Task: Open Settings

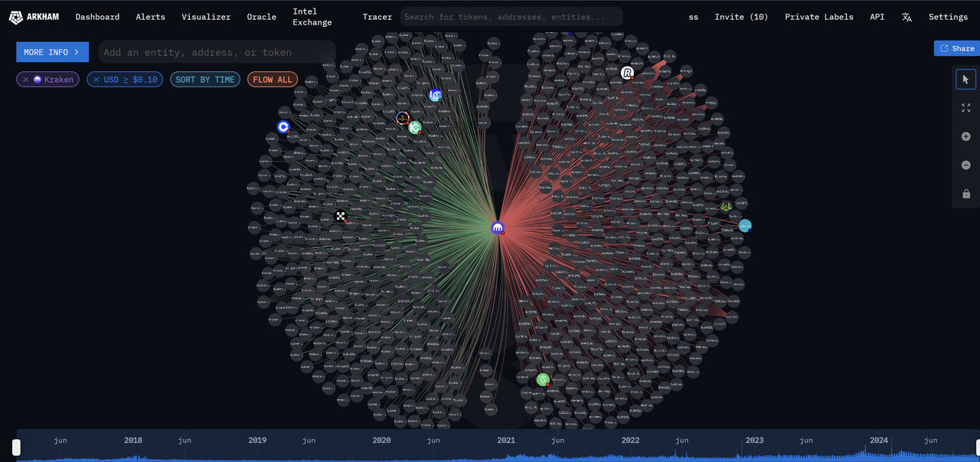Action: pos(948,17)
